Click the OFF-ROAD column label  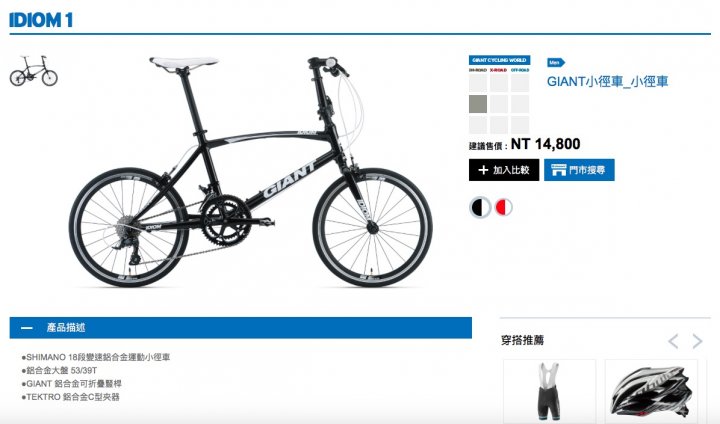coord(520,70)
